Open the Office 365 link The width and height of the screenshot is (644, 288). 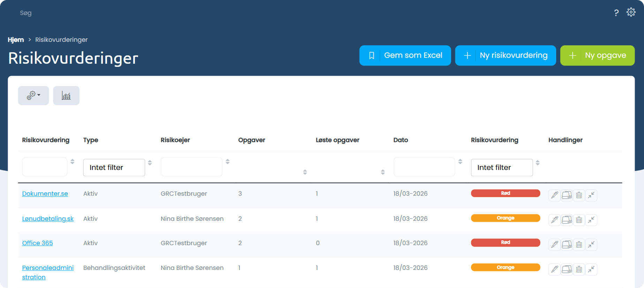tap(37, 243)
